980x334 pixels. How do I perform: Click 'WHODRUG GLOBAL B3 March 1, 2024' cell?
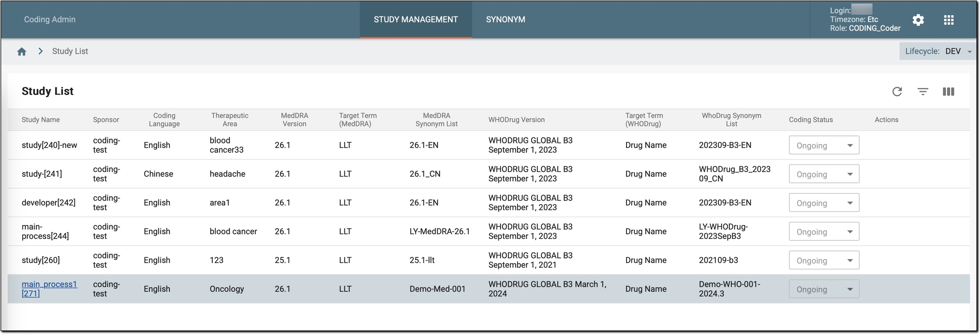point(547,289)
